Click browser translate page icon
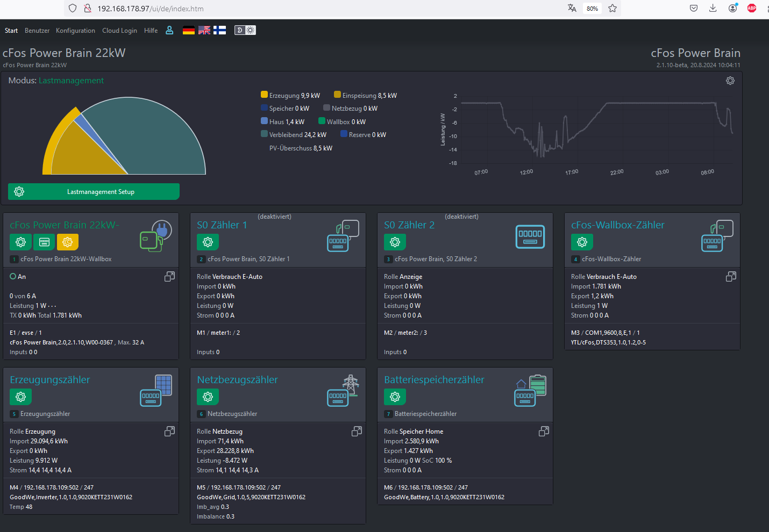This screenshot has width=769, height=532. coord(572,8)
